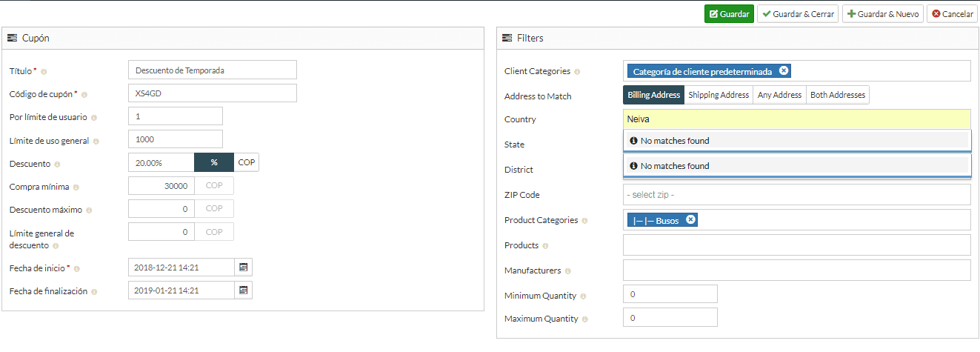Click info icon next to Compra mínima
Viewport: 980px width, 352px height.
(76, 188)
